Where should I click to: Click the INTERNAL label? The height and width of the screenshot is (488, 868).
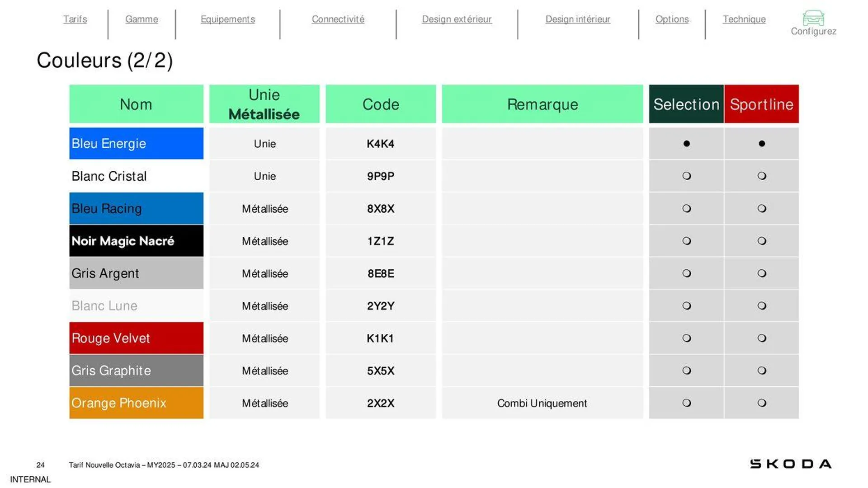(x=30, y=479)
